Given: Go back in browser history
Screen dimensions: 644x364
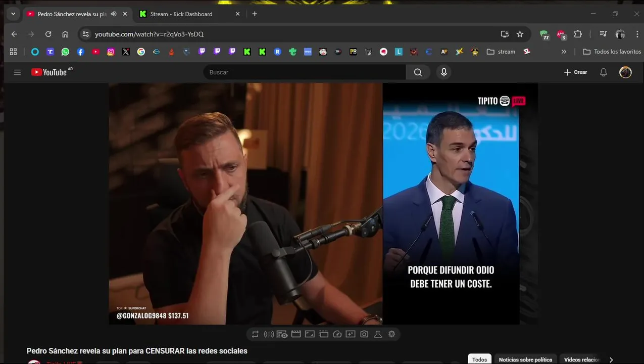Looking at the screenshot, I should 14,34.
